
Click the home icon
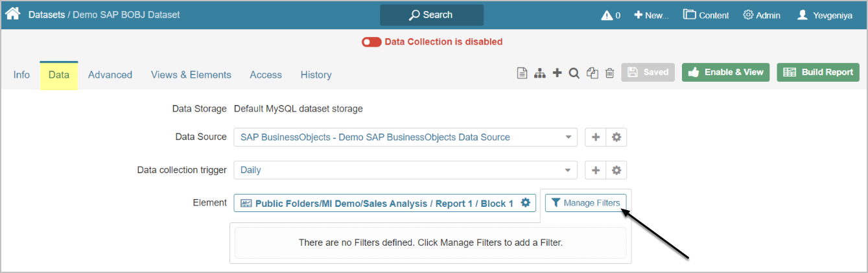[x=12, y=14]
